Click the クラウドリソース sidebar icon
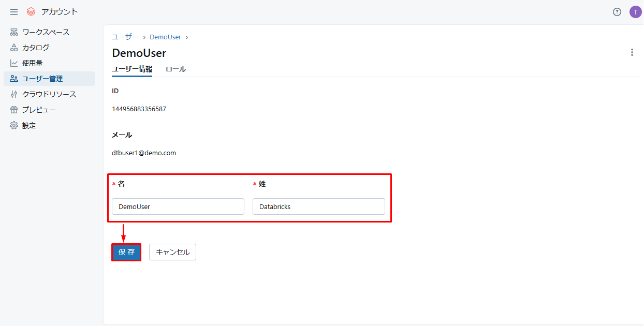Screen dimensions: 644x326 (x=14, y=94)
